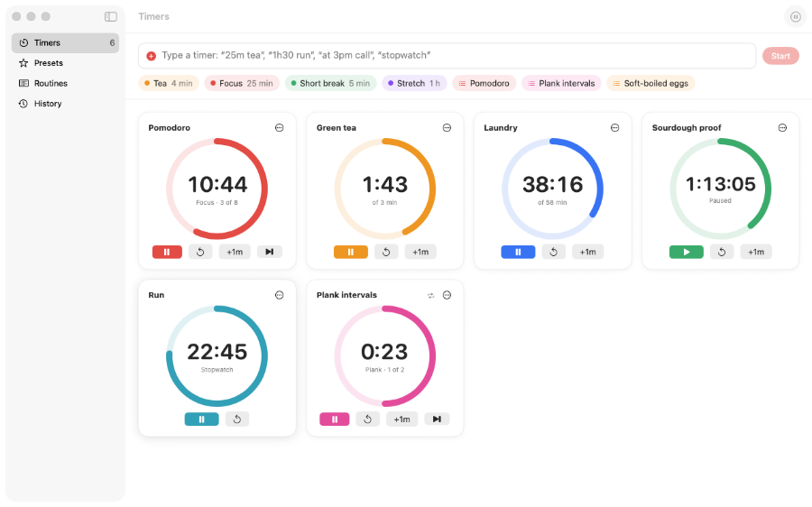Reset the Pomodoro timer

tap(200, 253)
